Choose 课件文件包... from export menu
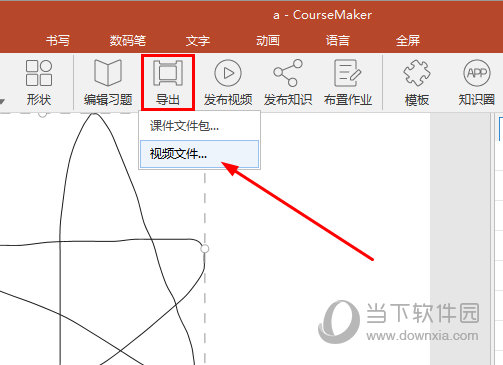Viewport: 503px width, 365px height. [x=199, y=126]
